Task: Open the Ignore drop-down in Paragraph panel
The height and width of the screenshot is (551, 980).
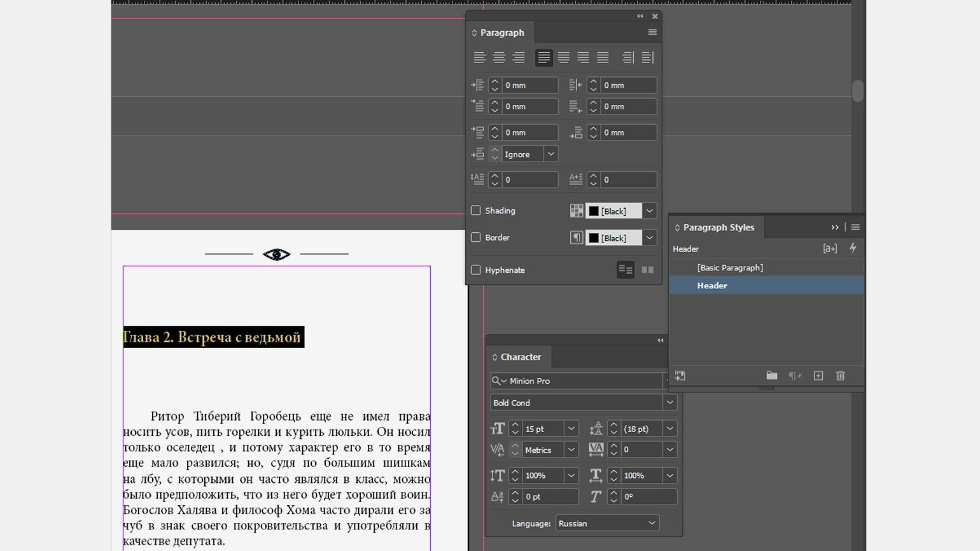Action: (x=551, y=154)
